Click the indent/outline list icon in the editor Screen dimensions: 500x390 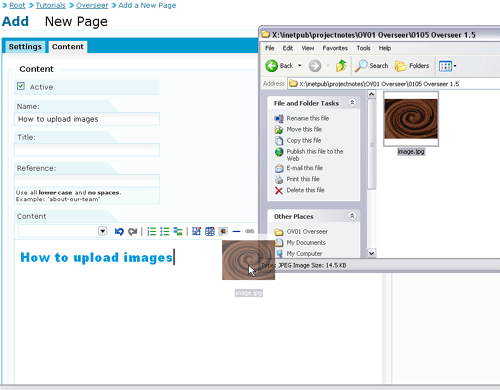[178, 231]
